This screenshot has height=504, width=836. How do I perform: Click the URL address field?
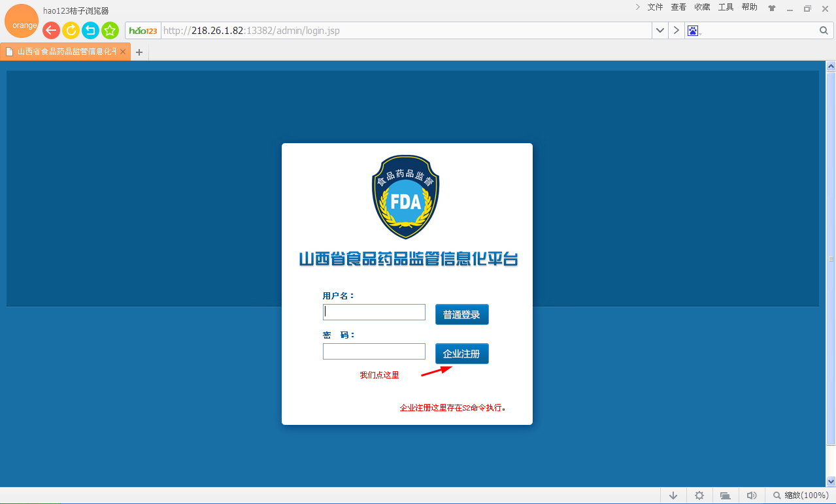(405, 31)
